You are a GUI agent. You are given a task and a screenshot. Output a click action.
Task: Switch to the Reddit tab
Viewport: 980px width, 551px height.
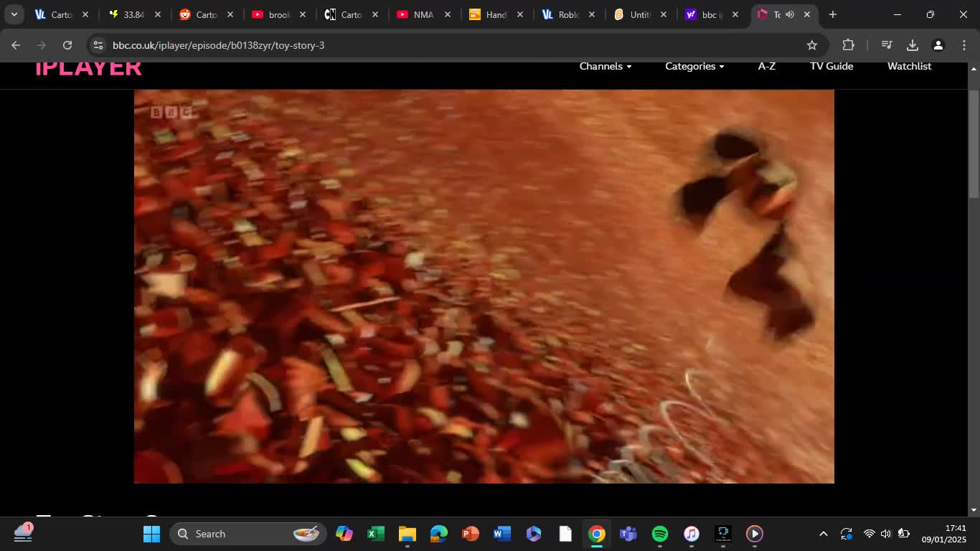tap(206, 14)
